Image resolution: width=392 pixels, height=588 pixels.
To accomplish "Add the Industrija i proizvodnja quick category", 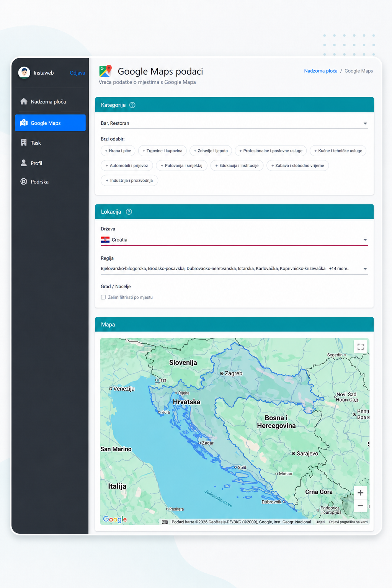I will point(129,180).
